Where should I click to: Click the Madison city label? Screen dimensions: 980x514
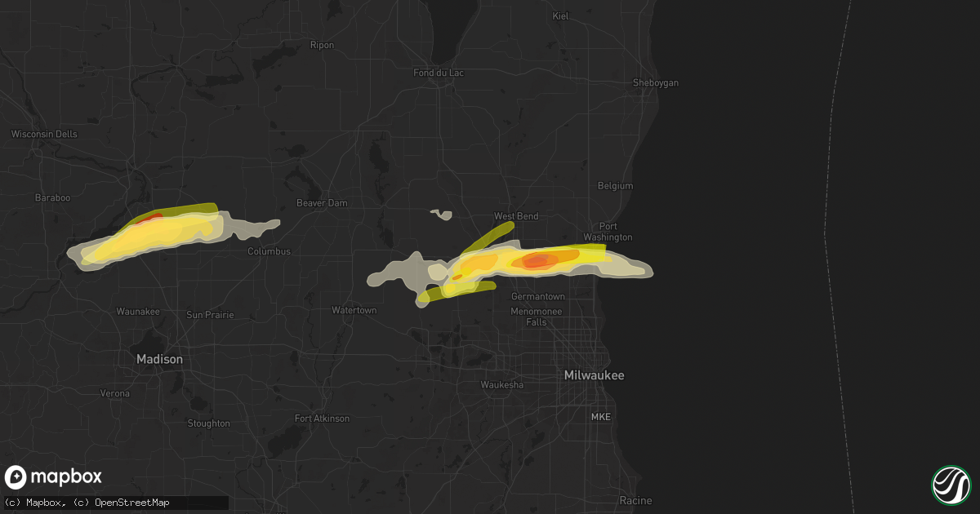tap(160, 359)
